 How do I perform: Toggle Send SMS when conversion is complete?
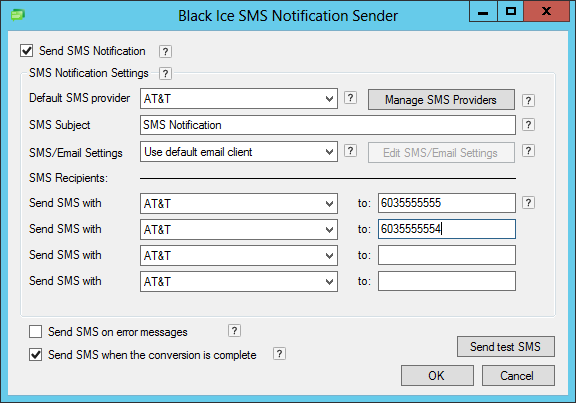coord(35,355)
